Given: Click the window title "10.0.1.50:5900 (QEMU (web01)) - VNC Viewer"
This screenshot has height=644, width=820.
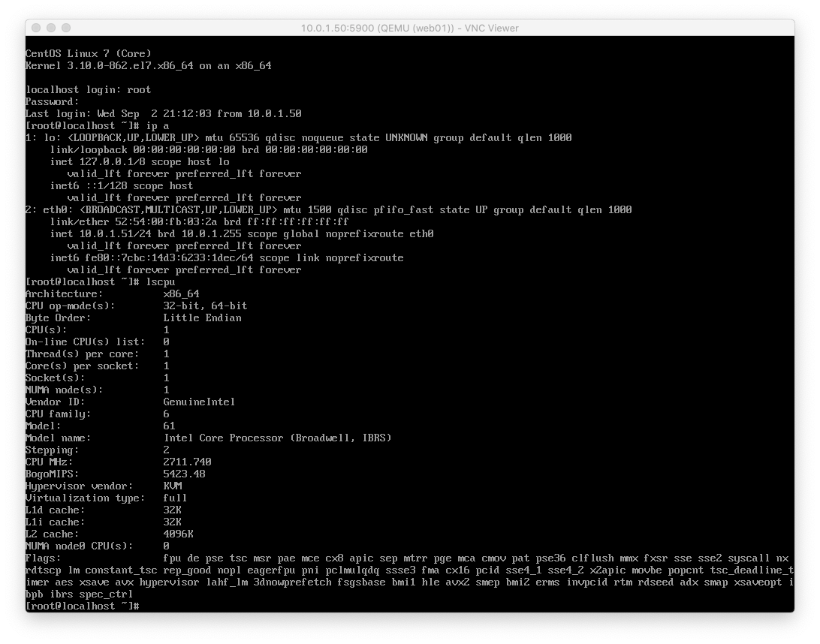Looking at the screenshot, I should pyautogui.click(x=409, y=29).
